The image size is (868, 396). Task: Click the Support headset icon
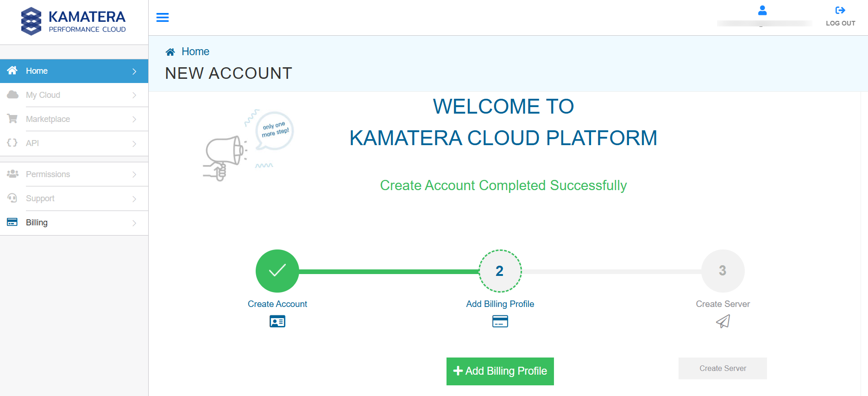13,198
